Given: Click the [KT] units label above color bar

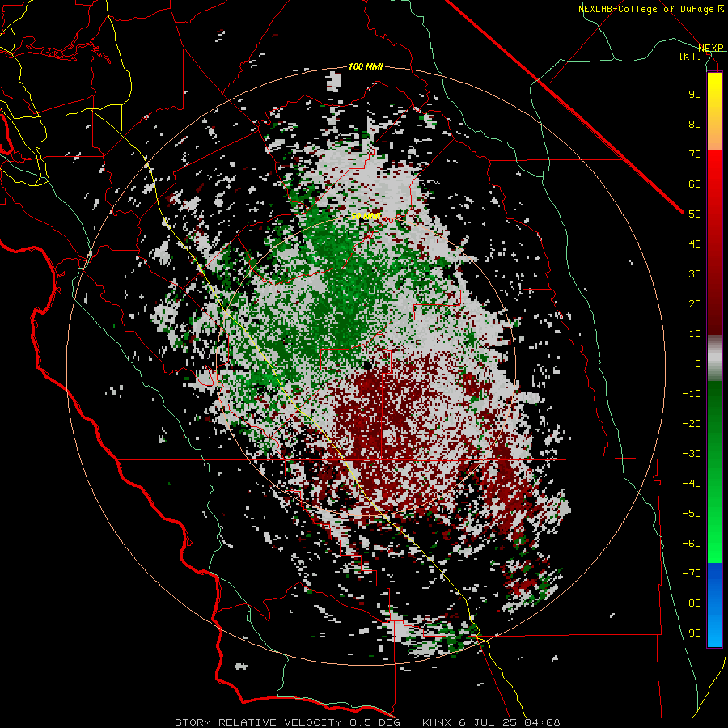Looking at the screenshot, I should 691,56.
